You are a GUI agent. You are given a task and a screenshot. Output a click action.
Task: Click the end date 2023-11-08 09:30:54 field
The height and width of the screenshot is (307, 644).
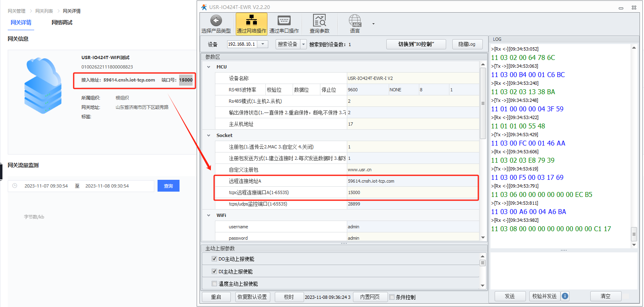(x=107, y=186)
